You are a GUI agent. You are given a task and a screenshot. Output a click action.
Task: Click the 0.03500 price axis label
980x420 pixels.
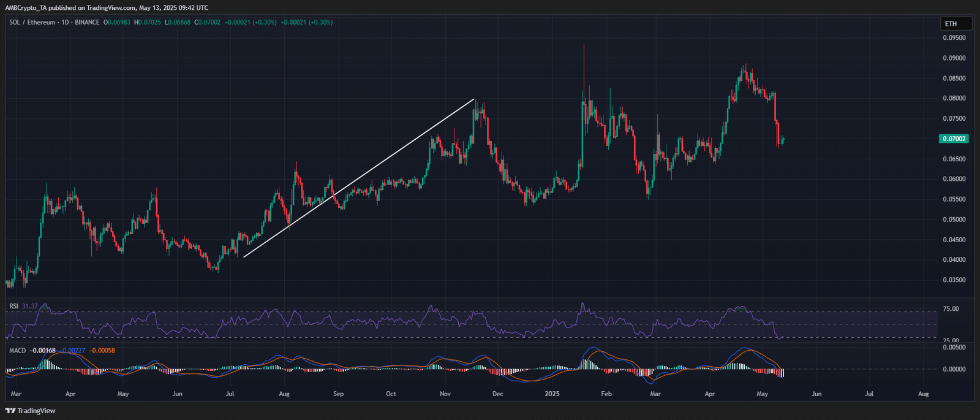[x=954, y=280]
